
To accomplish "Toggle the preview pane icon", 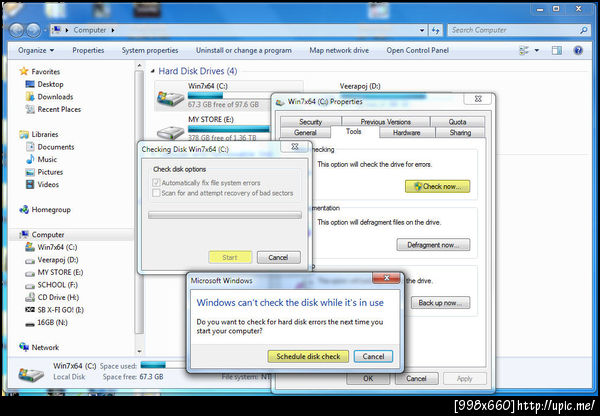I will [557, 50].
